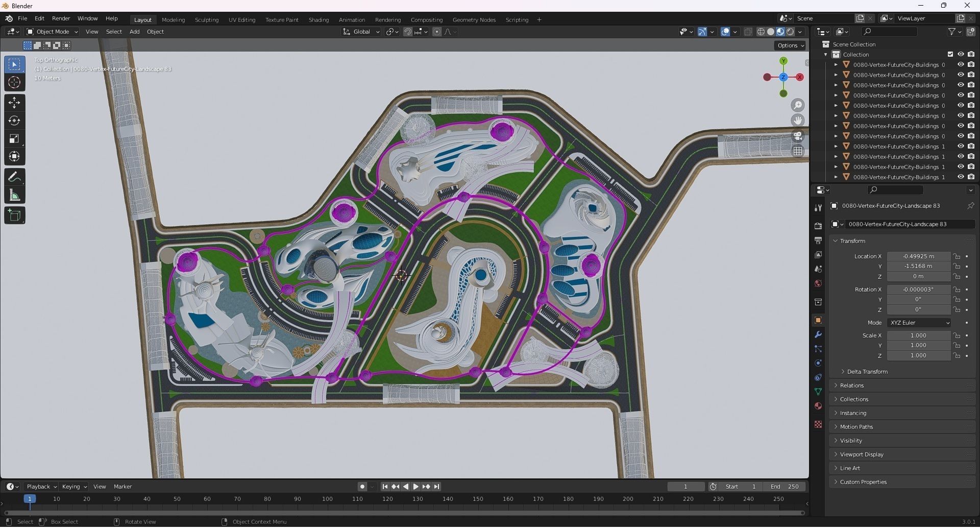Open the Add menu in the viewport header

[x=134, y=32]
